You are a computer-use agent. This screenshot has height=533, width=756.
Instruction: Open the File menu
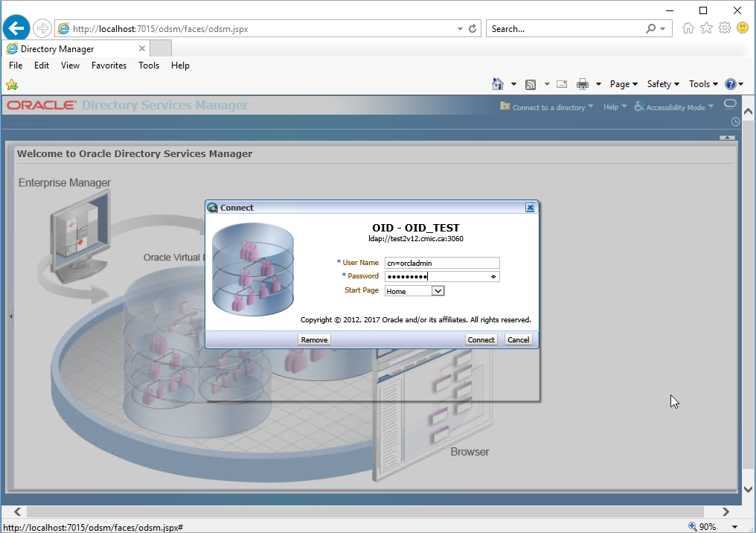coord(16,65)
